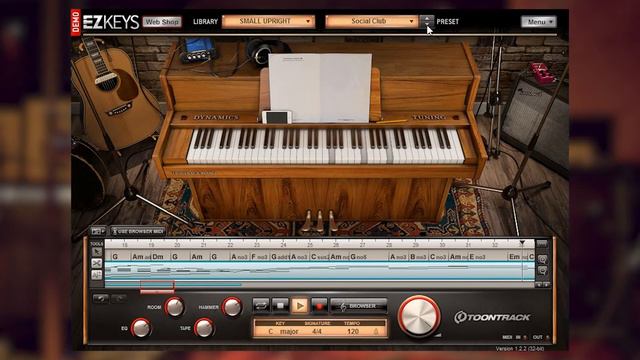Edit the tempo value 120

(353, 331)
